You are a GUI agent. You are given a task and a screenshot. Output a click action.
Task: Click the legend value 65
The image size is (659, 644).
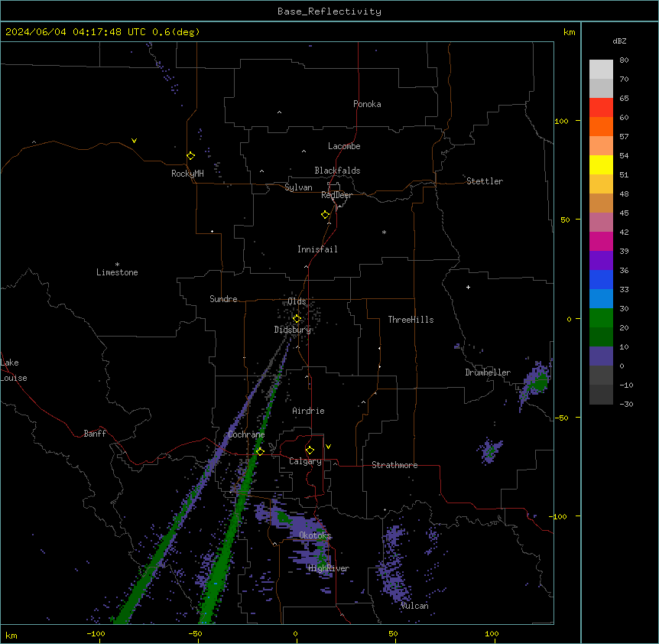coord(624,98)
